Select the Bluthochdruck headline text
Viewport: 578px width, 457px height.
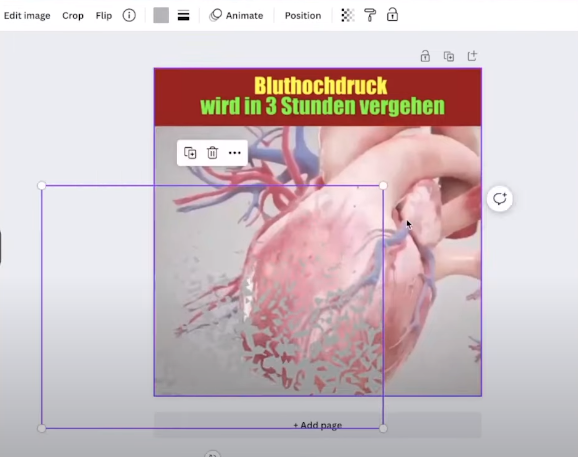click(320, 86)
